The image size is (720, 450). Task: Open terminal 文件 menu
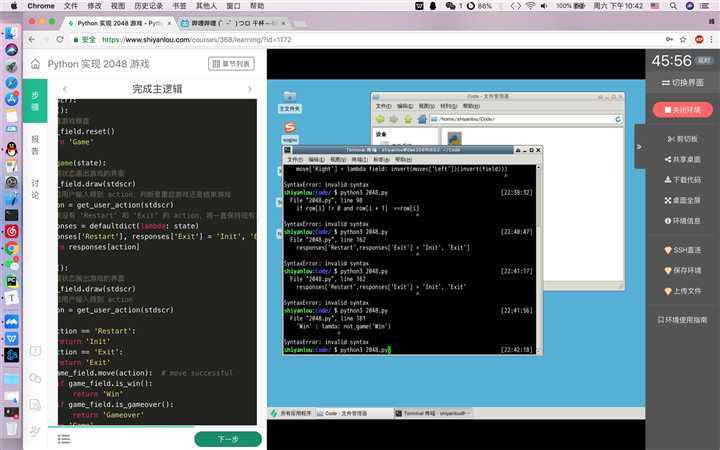295,159
